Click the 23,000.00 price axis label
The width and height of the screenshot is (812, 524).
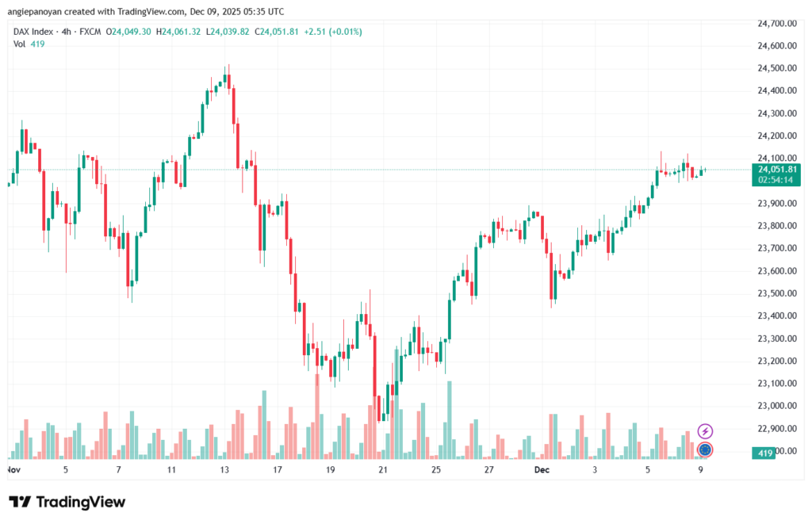click(776, 406)
